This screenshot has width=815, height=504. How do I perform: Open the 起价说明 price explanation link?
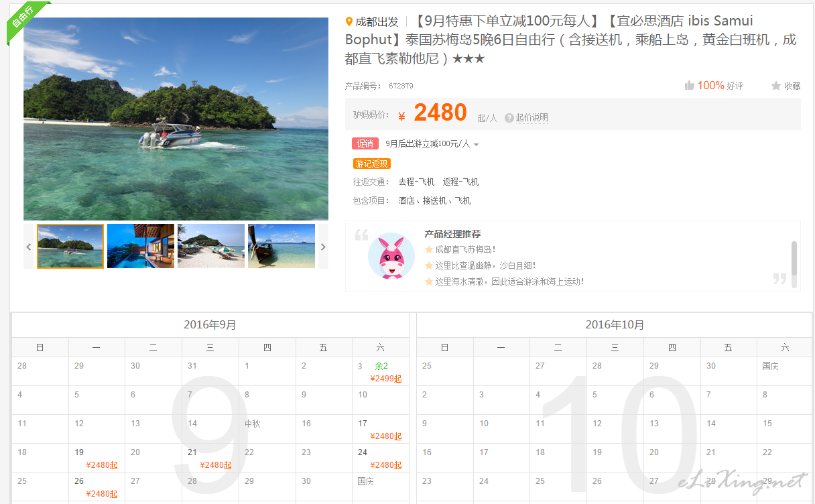[531, 118]
